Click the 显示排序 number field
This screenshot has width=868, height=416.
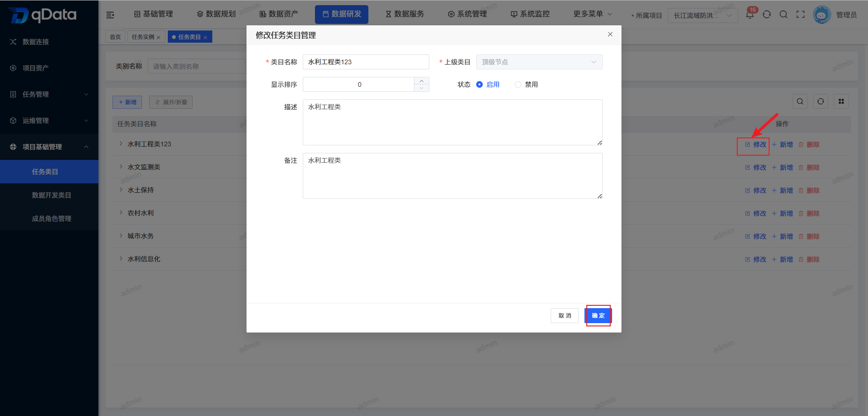(x=359, y=84)
